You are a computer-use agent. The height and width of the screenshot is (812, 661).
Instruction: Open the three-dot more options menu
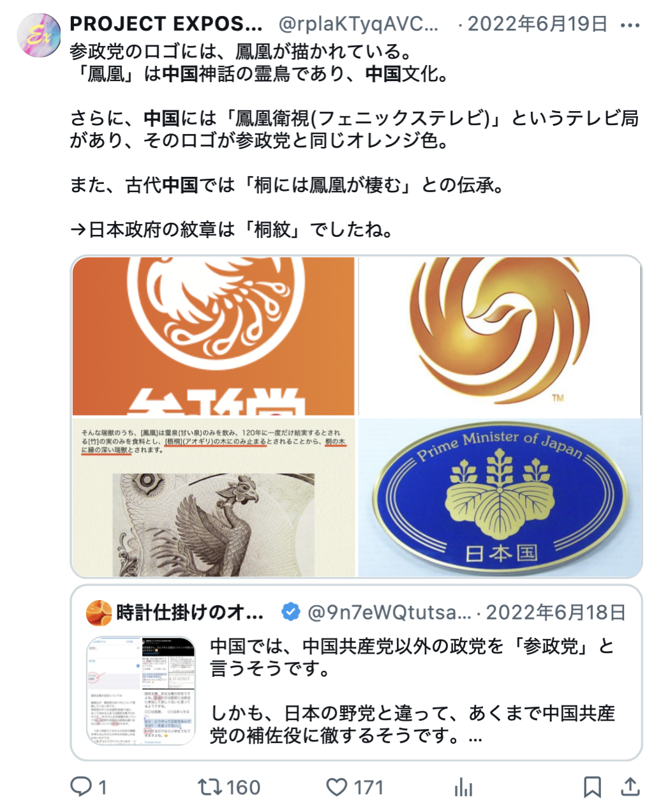(629, 26)
